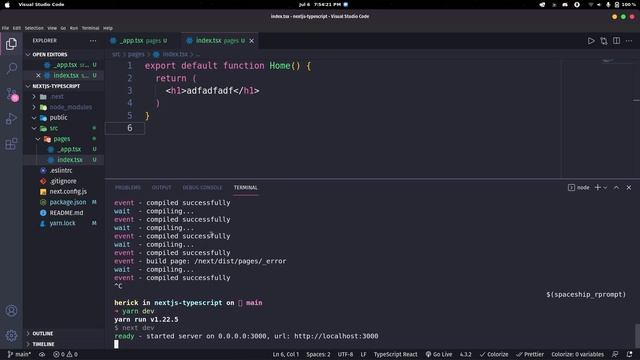Click the Prettier status bar item

point(530,354)
